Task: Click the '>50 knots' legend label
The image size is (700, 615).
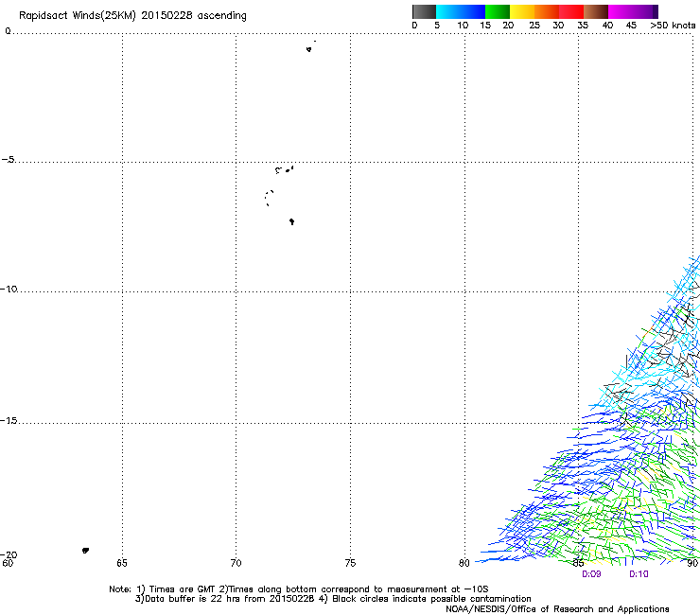Action: pyautogui.click(x=673, y=26)
